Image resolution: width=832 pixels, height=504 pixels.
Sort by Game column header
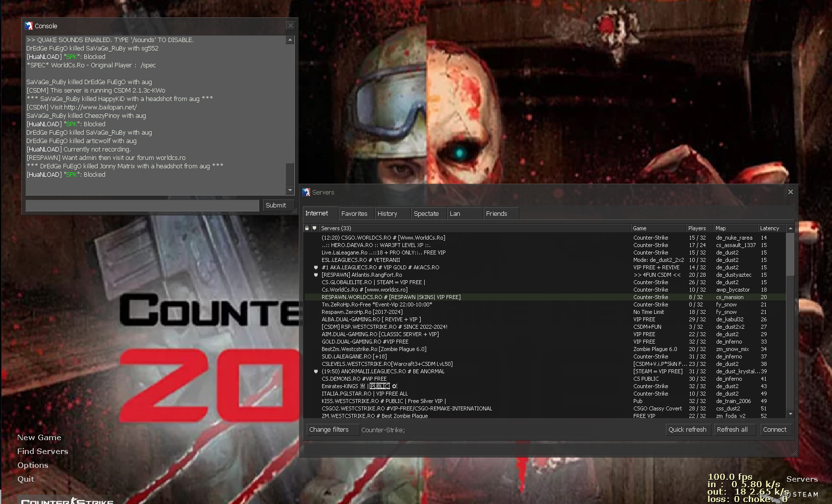pos(658,228)
